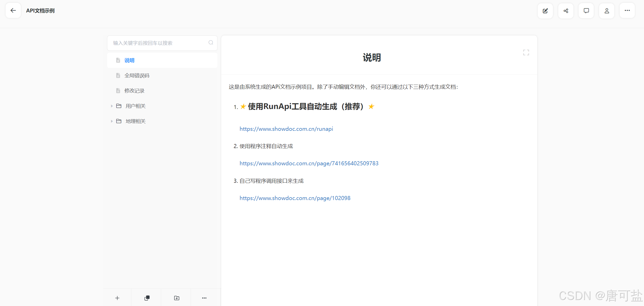Add a new page with plus icon
This screenshot has height=306, width=644.
click(117, 298)
